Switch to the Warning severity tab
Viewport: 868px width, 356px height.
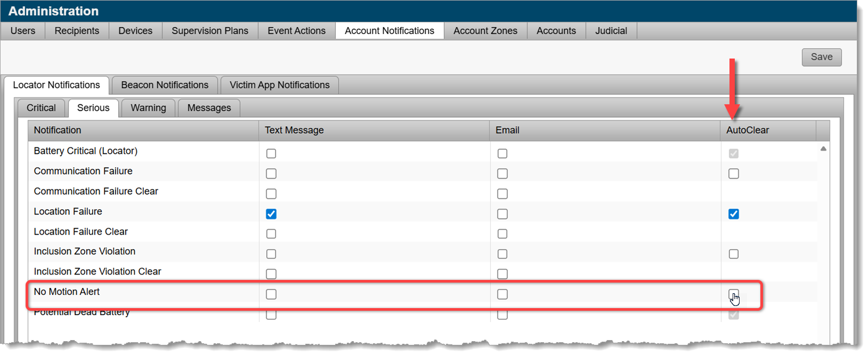click(x=148, y=108)
